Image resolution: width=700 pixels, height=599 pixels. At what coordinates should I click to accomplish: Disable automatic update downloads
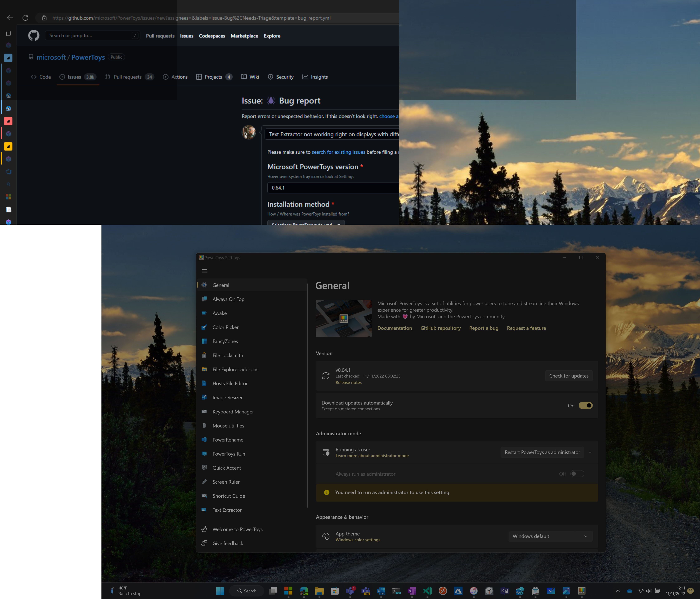click(585, 405)
